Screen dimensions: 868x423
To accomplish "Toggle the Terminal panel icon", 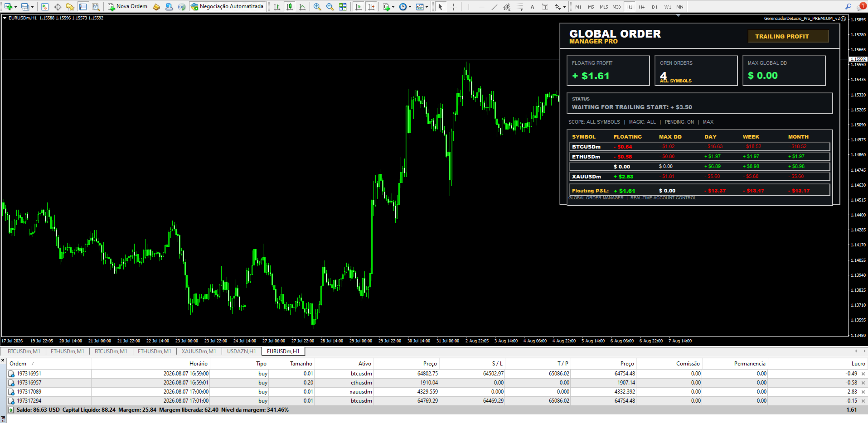I will point(83,7).
